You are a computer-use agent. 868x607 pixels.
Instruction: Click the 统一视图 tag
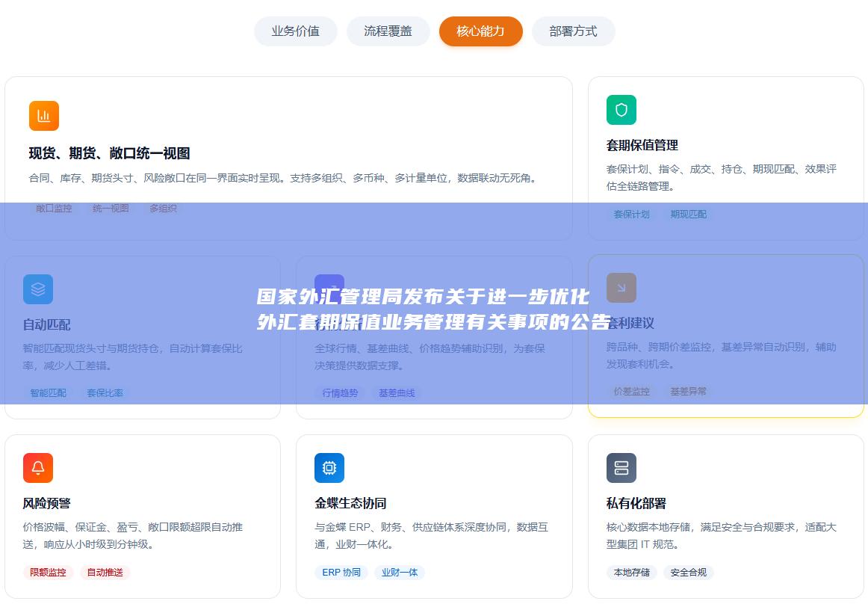tap(111, 209)
